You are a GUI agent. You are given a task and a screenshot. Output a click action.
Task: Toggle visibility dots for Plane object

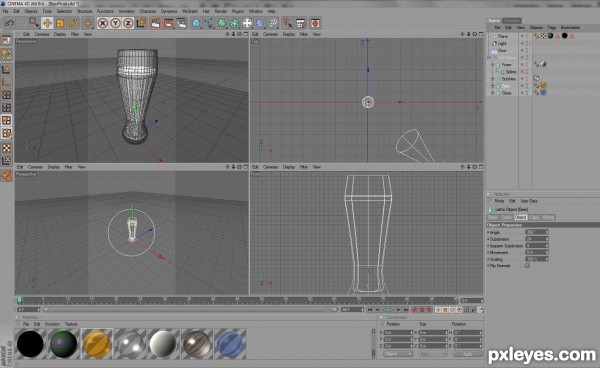point(527,36)
